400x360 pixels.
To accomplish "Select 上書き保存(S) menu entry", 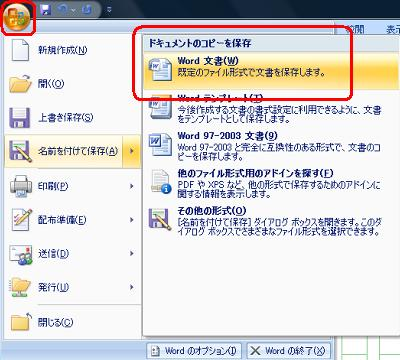I will click(x=73, y=117).
